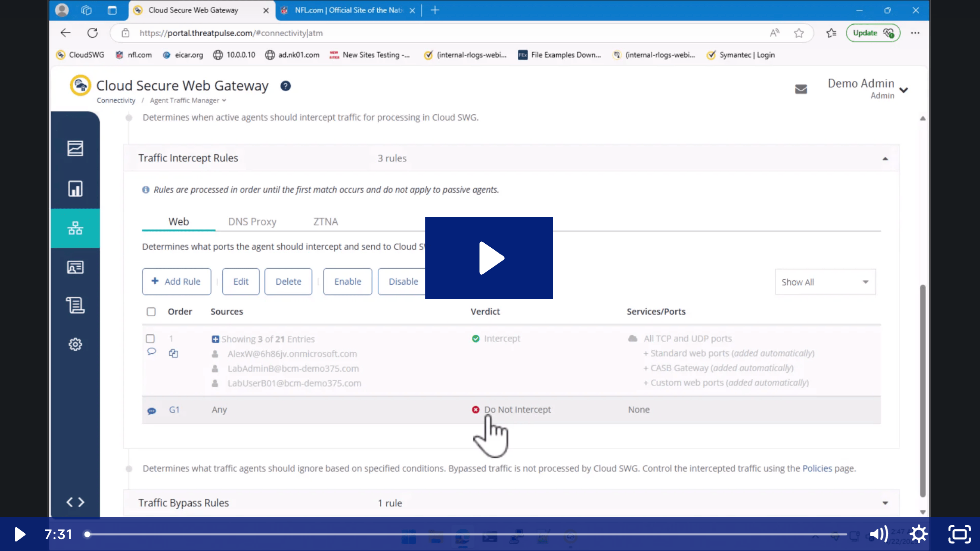The image size is (980, 551).
Task: Expand the 21 source entries plus toggle
Action: pyautogui.click(x=215, y=339)
